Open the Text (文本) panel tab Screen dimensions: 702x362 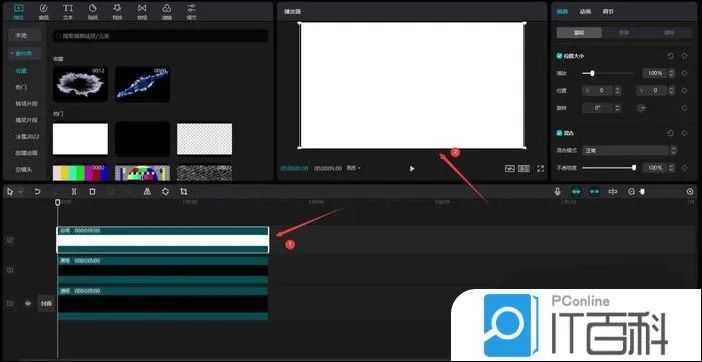[x=68, y=12]
